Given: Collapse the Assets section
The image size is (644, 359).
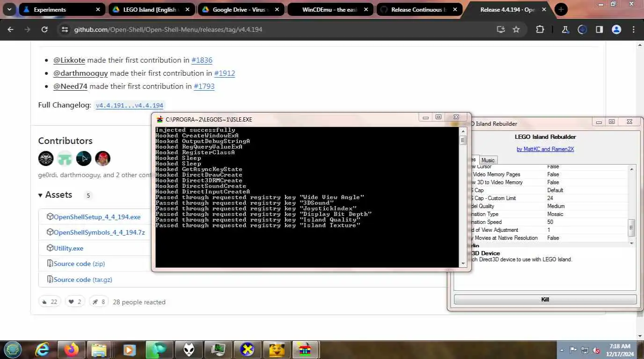Looking at the screenshot, I should tap(55, 195).
